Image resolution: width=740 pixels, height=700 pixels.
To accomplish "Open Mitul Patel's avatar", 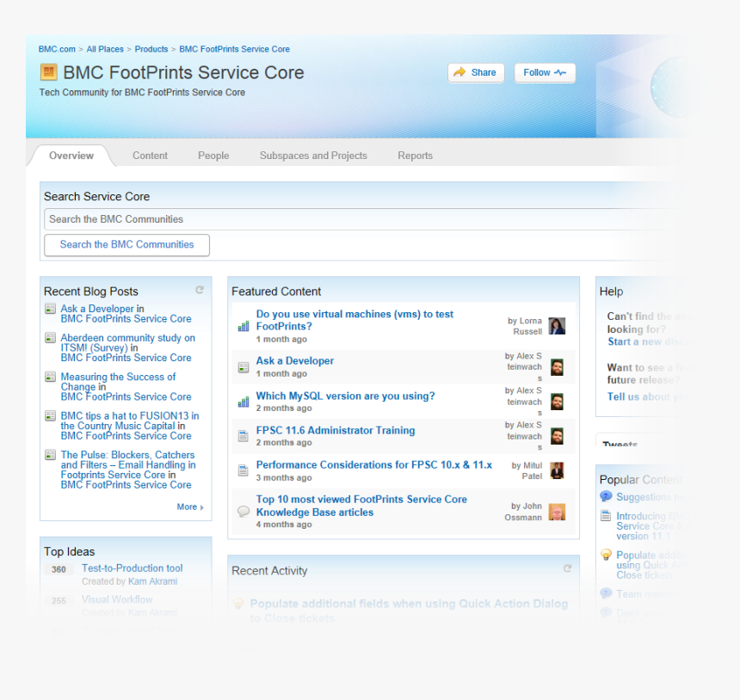I will [x=557, y=470].
